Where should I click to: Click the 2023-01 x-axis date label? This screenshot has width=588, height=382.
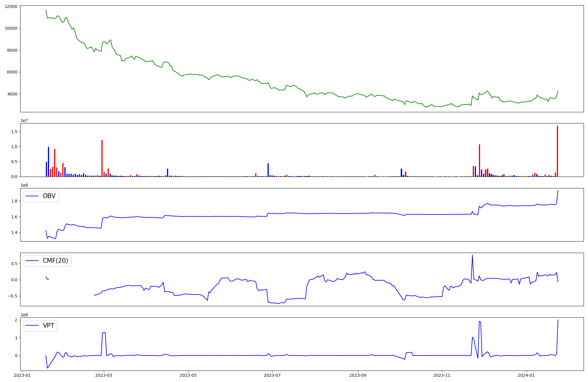pos(22,375)
